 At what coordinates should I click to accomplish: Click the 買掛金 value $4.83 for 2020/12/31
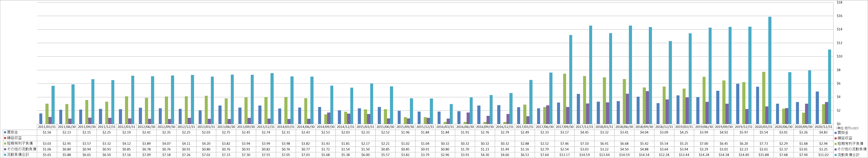[824, 132]
